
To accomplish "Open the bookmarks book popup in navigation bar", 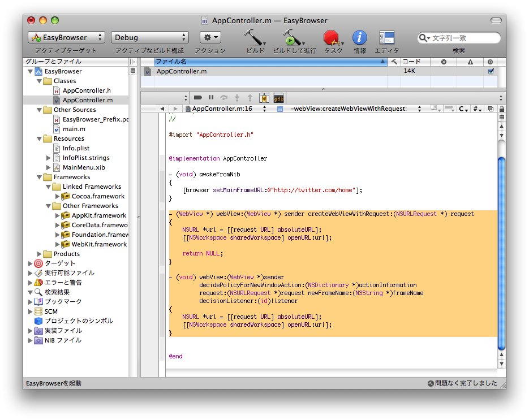I will [435, 109].
